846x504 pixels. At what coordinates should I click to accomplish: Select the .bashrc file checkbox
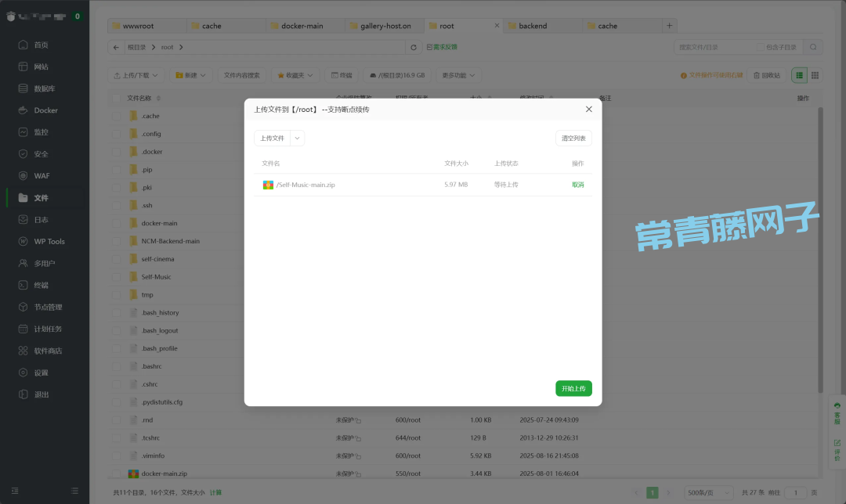(x=117, y=366)
